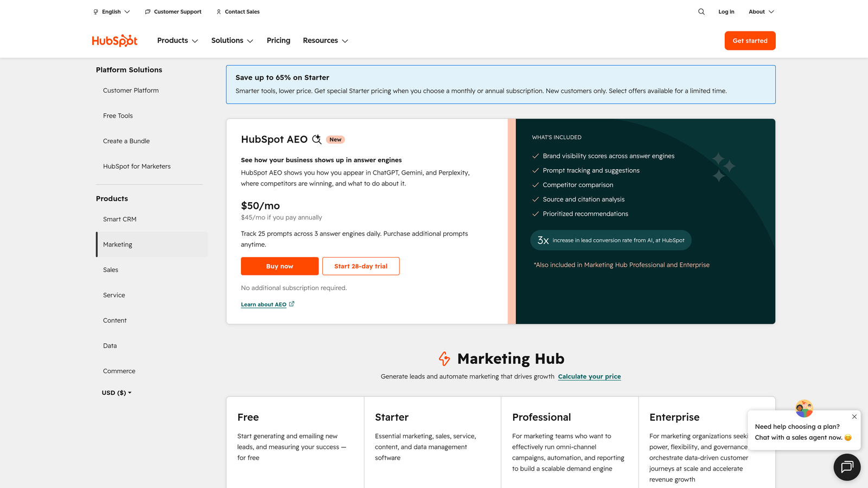Select Free Tools in sidebar
868x488 pixels.
pos(118,115)
